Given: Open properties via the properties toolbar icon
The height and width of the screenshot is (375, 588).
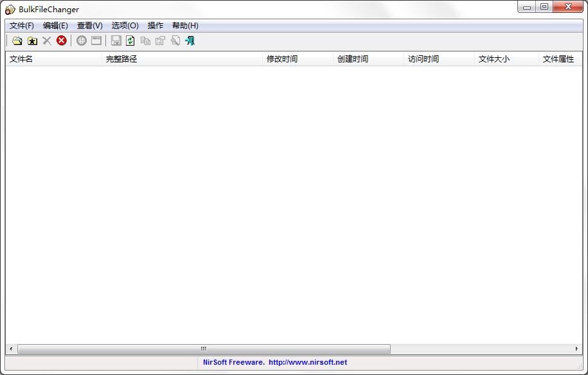Looking at the screenshot, I should coord(160,41).
